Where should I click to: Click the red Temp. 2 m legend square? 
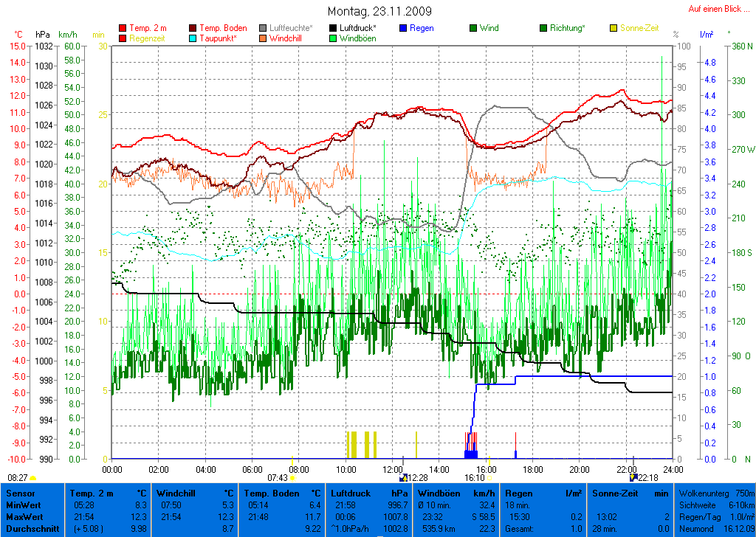click(123, 28)
